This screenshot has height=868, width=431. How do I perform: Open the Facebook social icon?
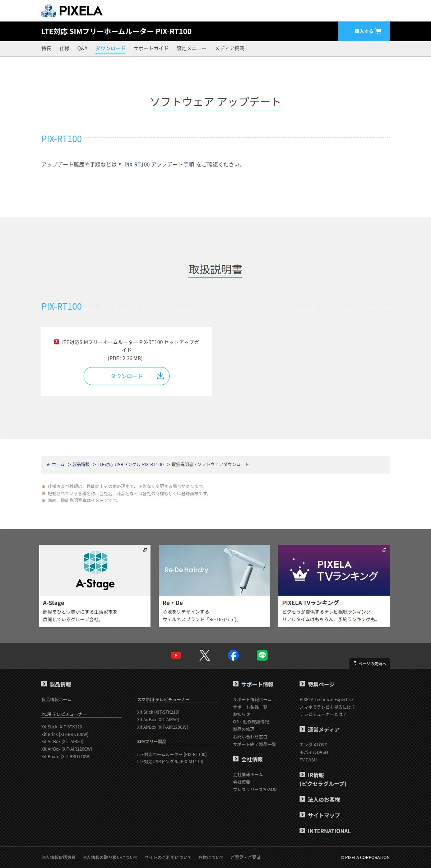point(233,655)
